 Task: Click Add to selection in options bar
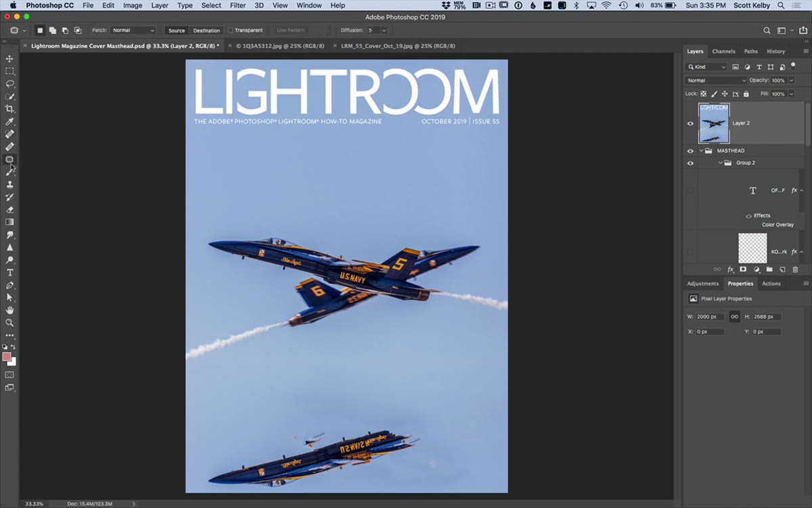pyautogui.click(x=53, y=30)
